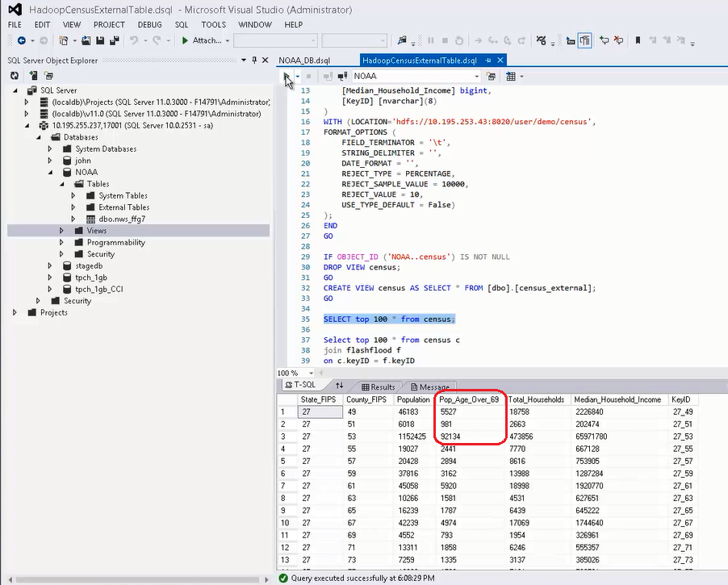Execute the query with the green arrow
This screenshot has width=728, height=585.
[x=287, y=76]
